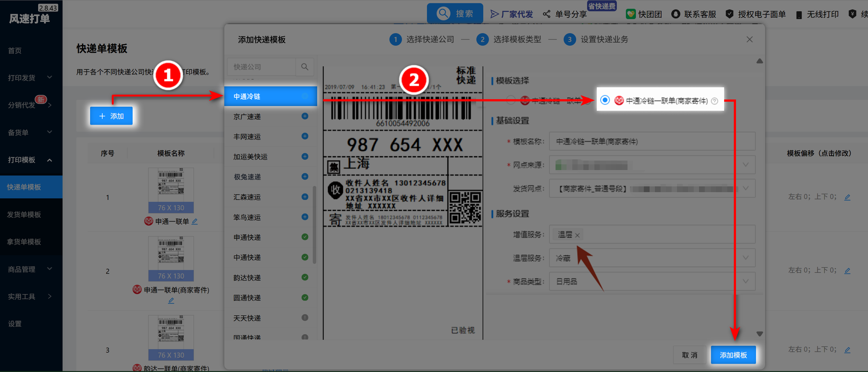This screenshot has width=868, height=372.
Task: Edit template offset for row 1
Action: 847,197
